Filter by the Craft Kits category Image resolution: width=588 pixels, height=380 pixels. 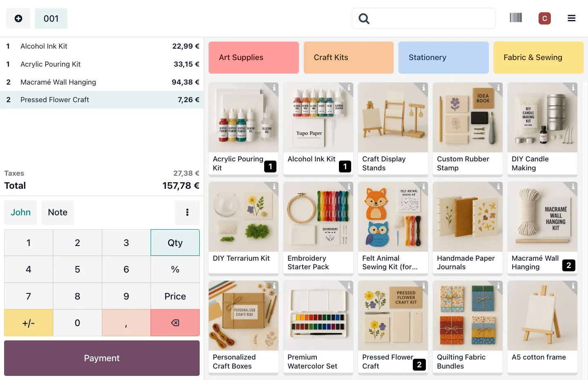(348, 58)
